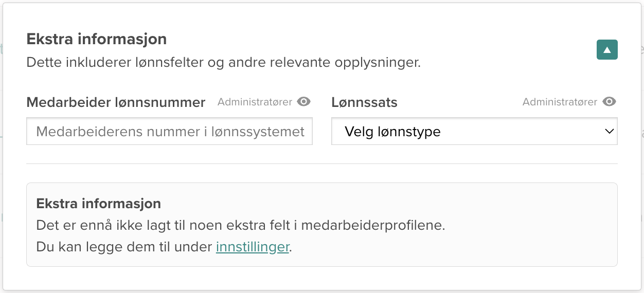Select the 'Velg lønnstype' placeholder text
The image size is (644, 293).
tap(392, 132)
